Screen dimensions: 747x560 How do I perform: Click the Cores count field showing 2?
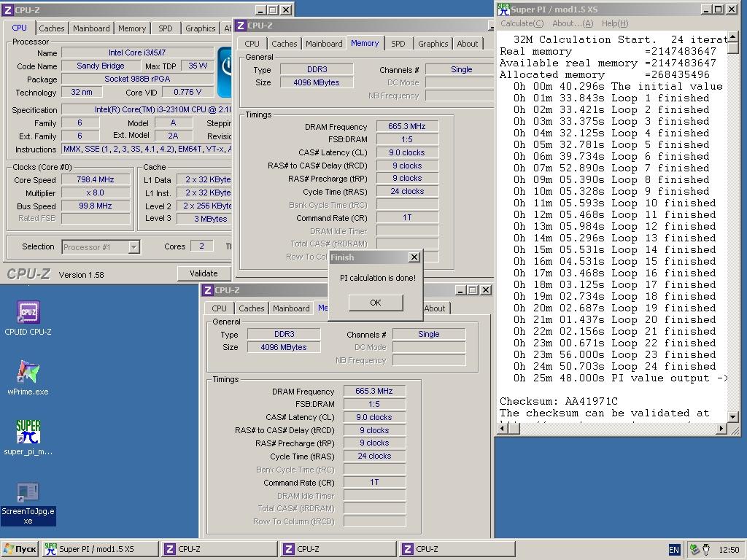click(201, 246)
